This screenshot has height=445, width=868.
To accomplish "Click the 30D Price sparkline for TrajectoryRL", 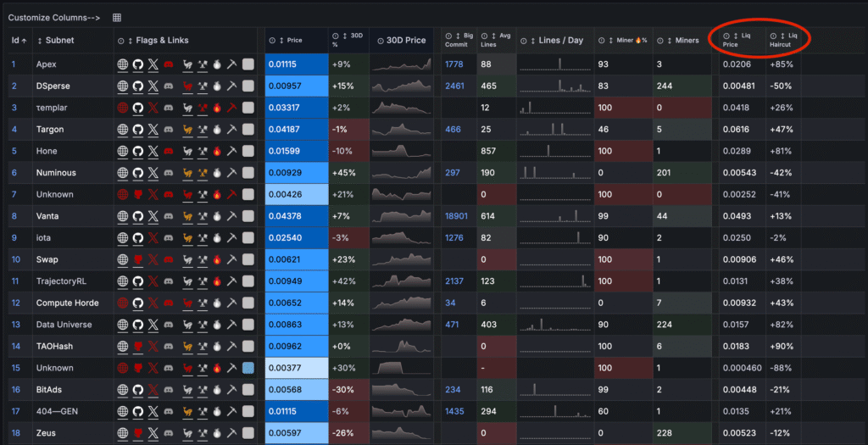I will pyautogui.click(x=403, y=281).
